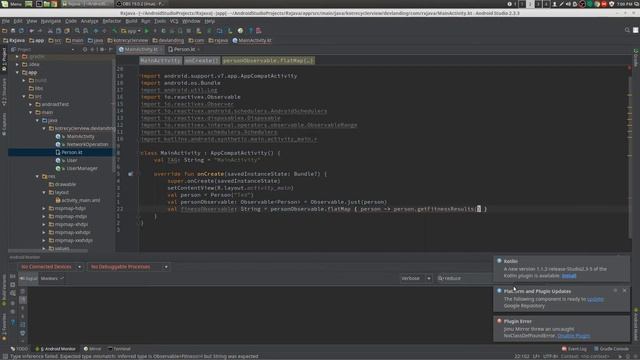Select the drawable folder in the tree
Viewport: 640px width, 360px height.
pyautogui.click(x=65, y=184)
